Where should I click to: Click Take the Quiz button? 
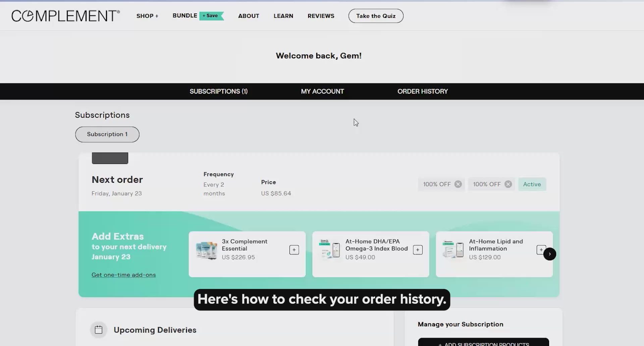(x=376, y=16)
